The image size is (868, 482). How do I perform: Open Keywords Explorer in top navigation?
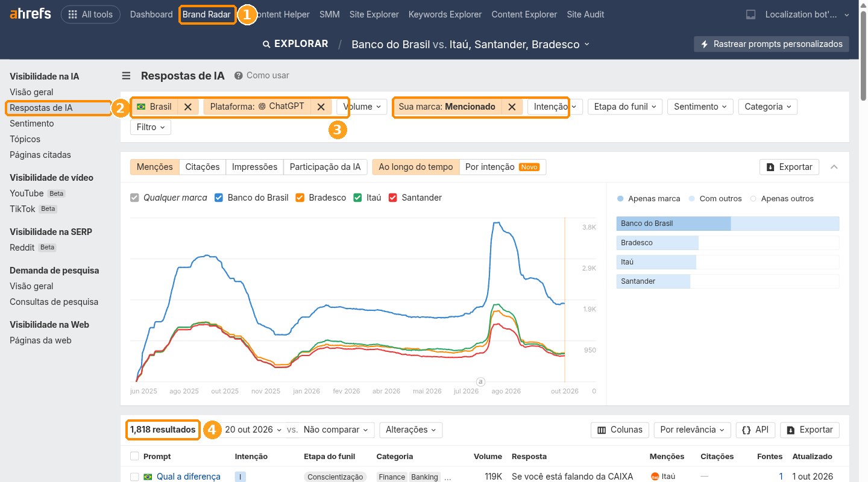[445, 14]
